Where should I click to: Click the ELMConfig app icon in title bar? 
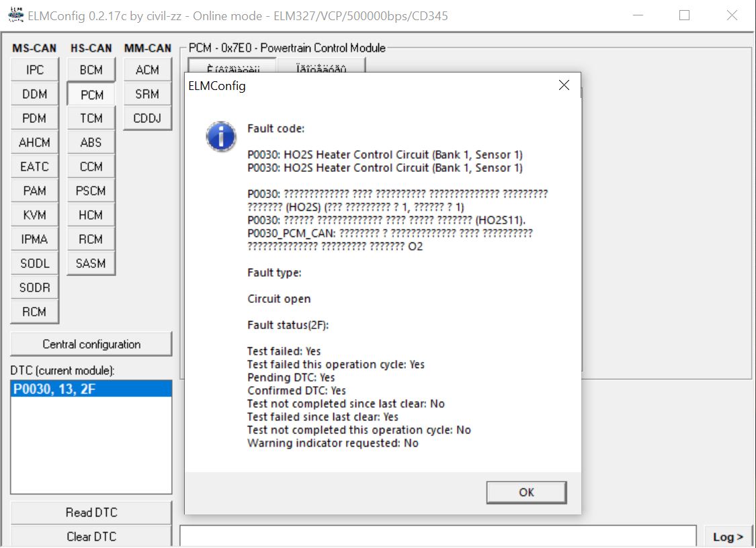(14, 15)
